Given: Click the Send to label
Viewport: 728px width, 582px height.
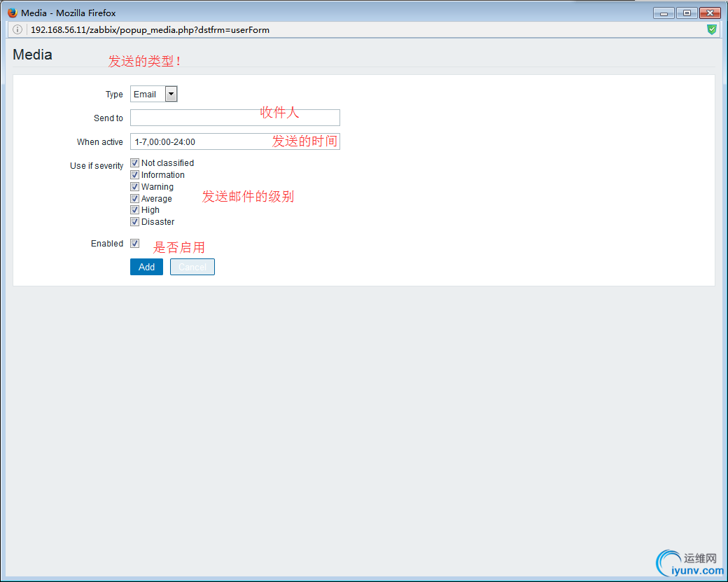Looking at the screenshot, I should (108, 118).
